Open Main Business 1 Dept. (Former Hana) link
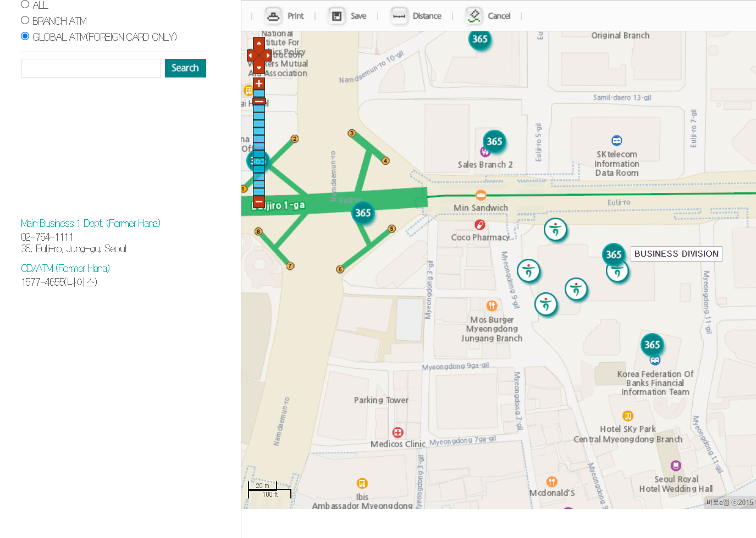Screen dimensions: 756x538 pyautogui.click(x=91, y=223)
